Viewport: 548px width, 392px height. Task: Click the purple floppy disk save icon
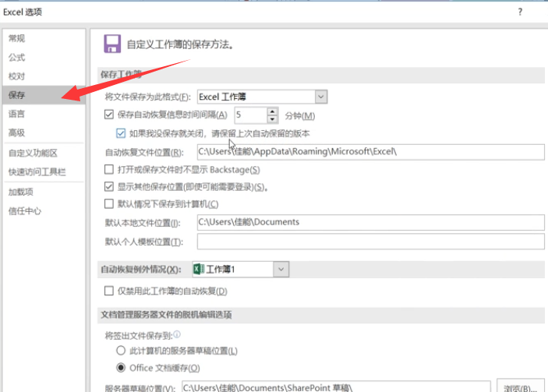click(x=112, y=44)
